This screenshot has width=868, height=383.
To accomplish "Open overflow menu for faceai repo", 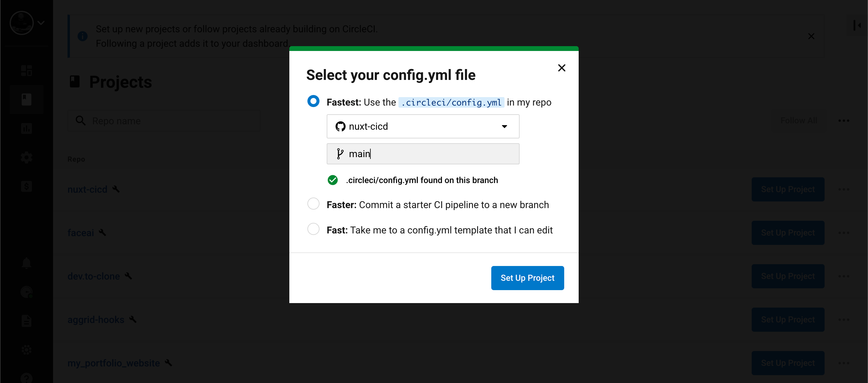I will pyautogui.click(x=844, y=233).
